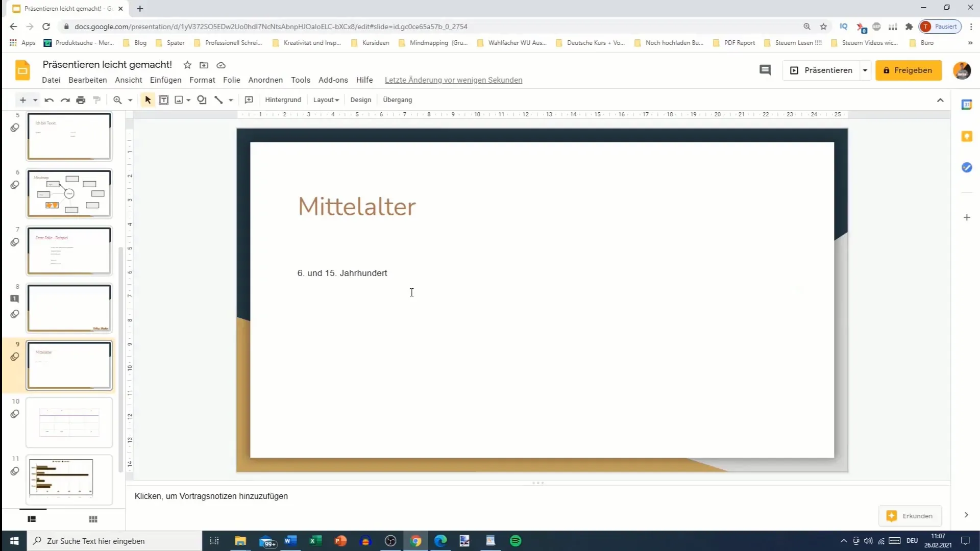This screenshot has height=551, width=980.
Task: Toggle the side panel arrow at bottom right
Action: pos(966,515)
